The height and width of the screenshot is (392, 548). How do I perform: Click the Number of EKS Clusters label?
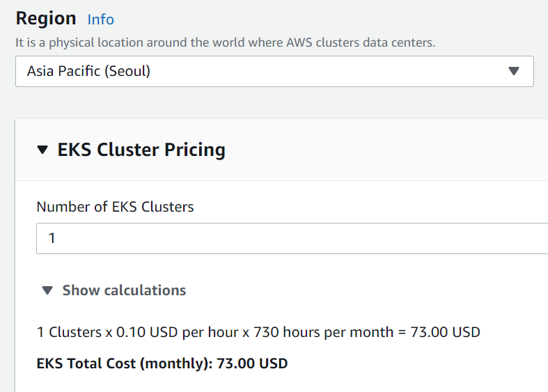coord(115,207)
